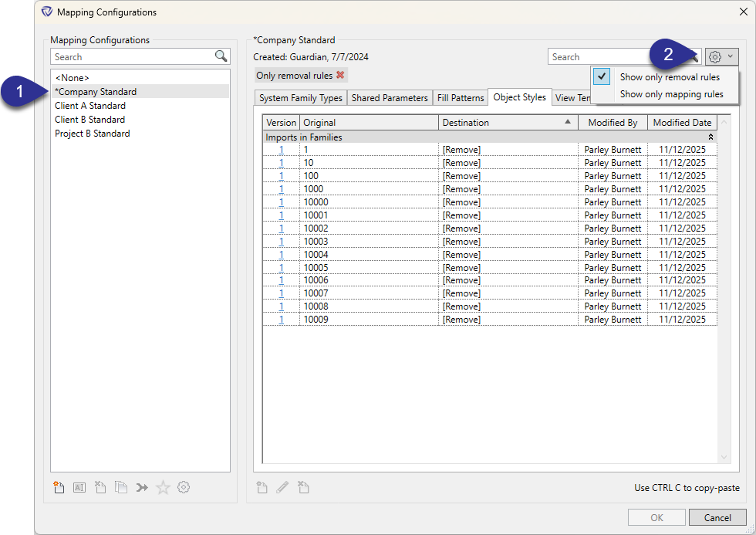Go to Fill Patterns tab

[461, 98]
